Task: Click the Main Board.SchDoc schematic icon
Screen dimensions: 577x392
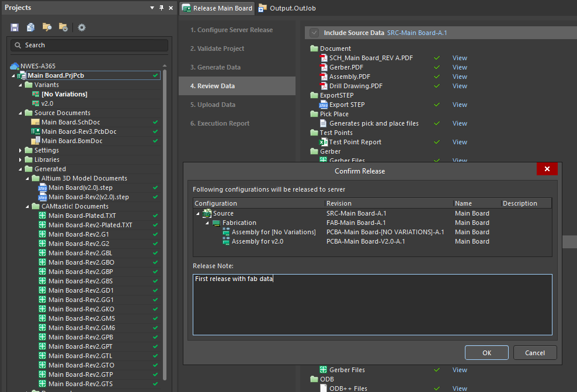Action: 35,122
